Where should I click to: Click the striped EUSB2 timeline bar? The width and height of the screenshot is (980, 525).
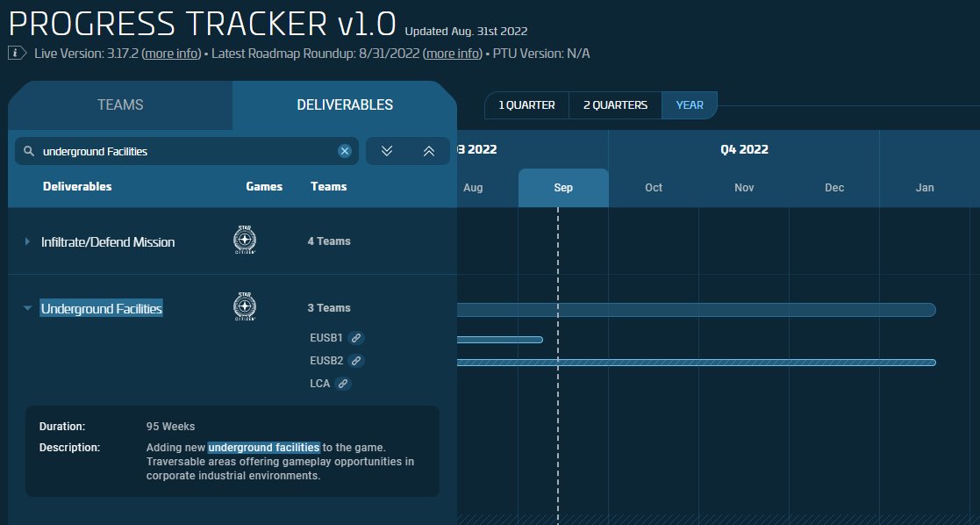click(697, 363)
